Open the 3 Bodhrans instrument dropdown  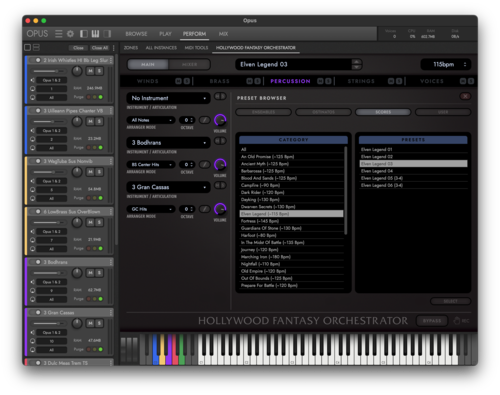coord(168,143)
